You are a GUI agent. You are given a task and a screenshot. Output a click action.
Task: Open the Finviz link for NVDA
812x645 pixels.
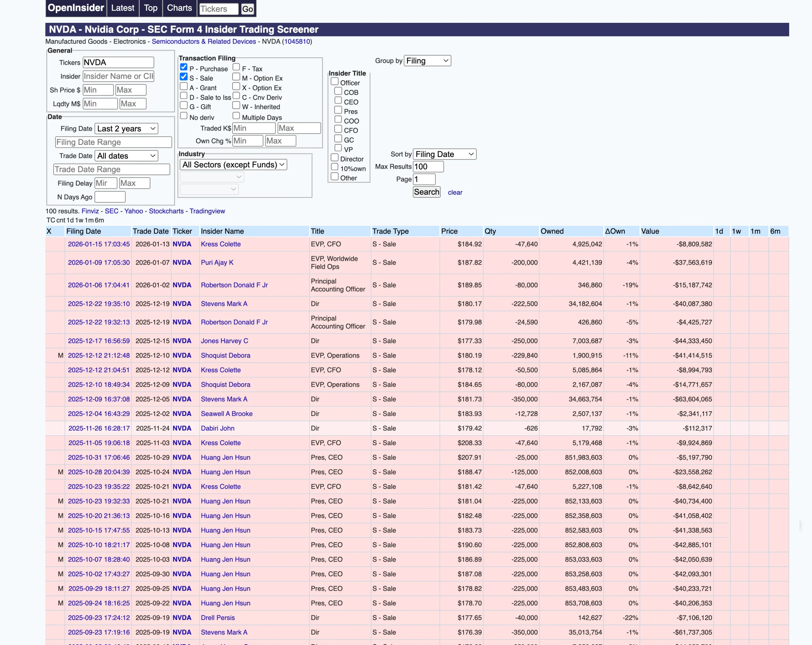[x=90, y=211]
